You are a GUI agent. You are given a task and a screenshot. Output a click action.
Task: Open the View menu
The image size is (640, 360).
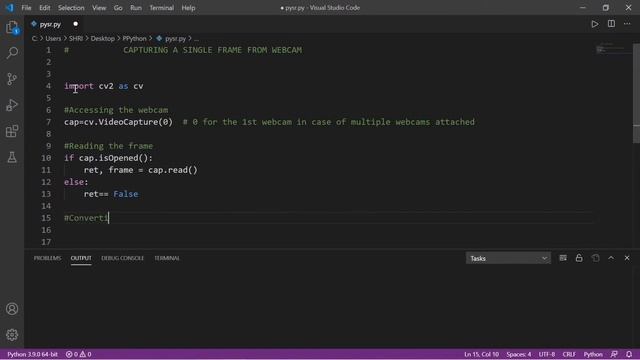[99, 8]
